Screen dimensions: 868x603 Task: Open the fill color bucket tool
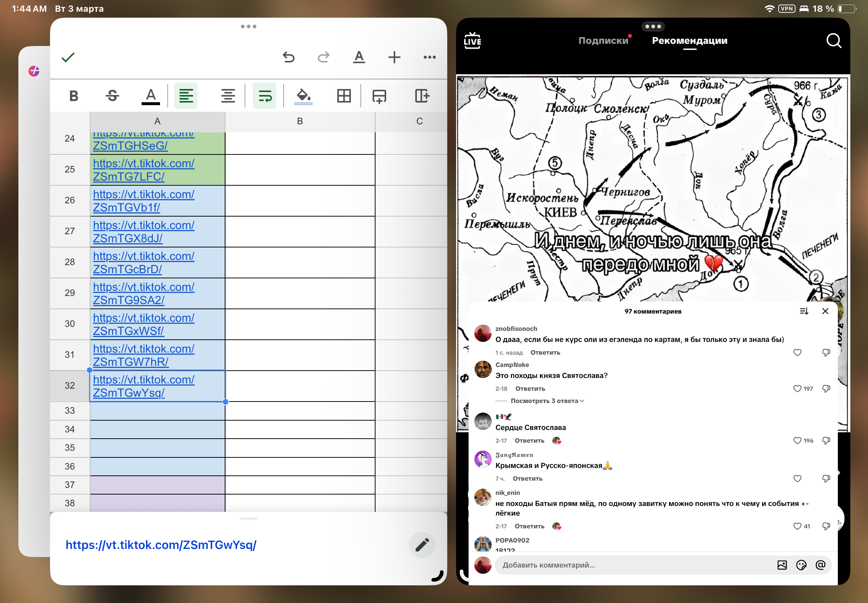point(303,96)
